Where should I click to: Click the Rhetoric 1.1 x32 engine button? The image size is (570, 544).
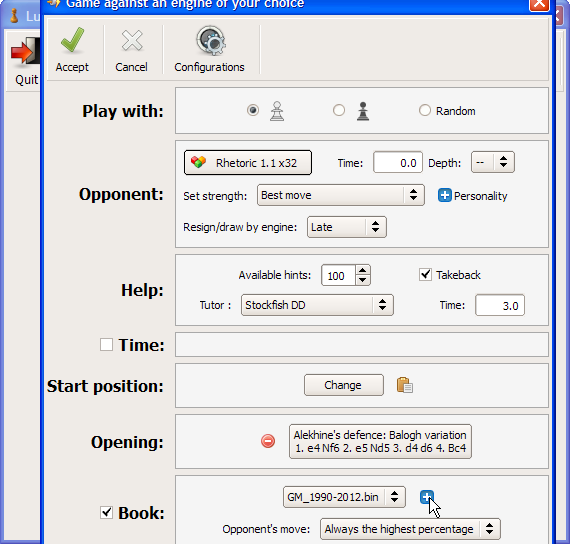point(248,163)
